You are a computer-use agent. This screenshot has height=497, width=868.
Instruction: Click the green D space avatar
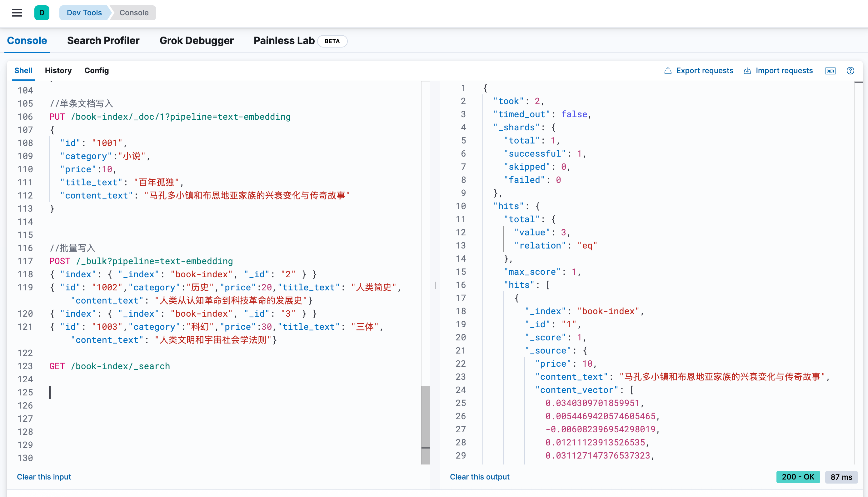(42, 13)
